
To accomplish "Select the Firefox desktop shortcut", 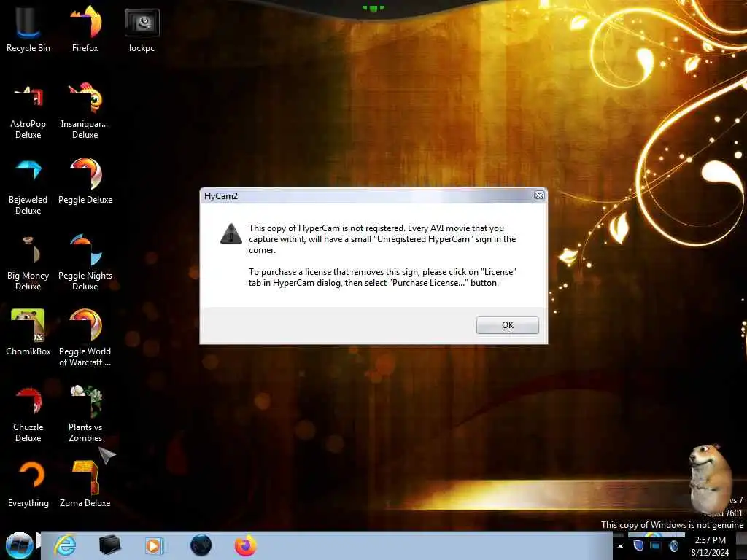I will pyautogui.click(x=85, y=28).
